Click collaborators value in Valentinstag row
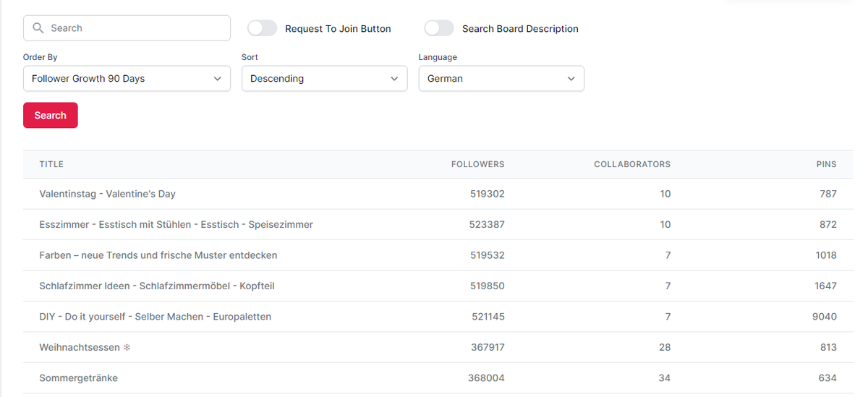Image resolution: width=868 pixels, height=397 pixels. 665,194
